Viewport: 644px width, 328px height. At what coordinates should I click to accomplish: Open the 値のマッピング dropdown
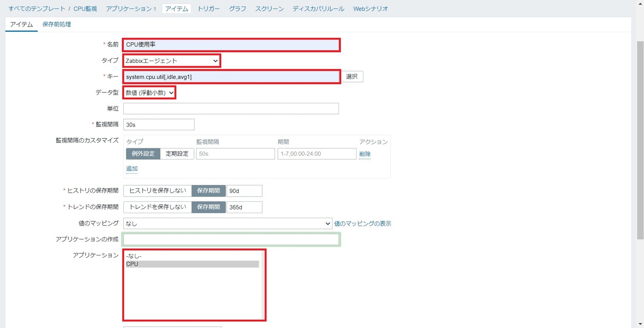[x=228, y=223]
